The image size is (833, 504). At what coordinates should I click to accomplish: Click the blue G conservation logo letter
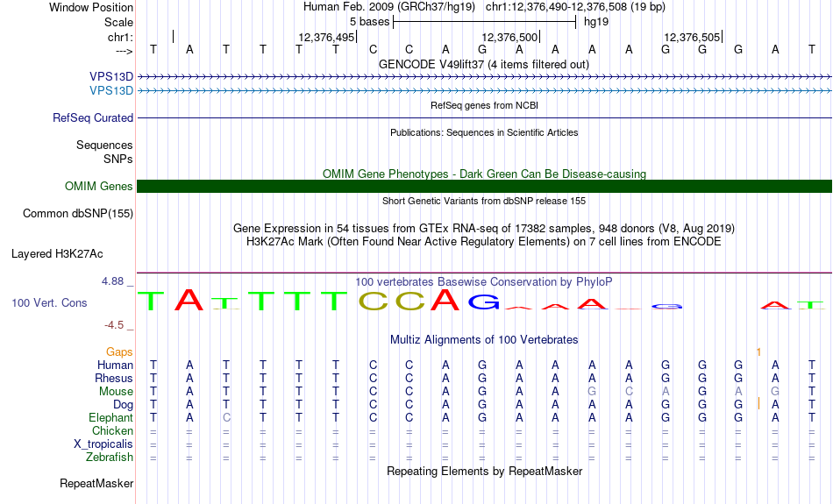pos(483,302)
